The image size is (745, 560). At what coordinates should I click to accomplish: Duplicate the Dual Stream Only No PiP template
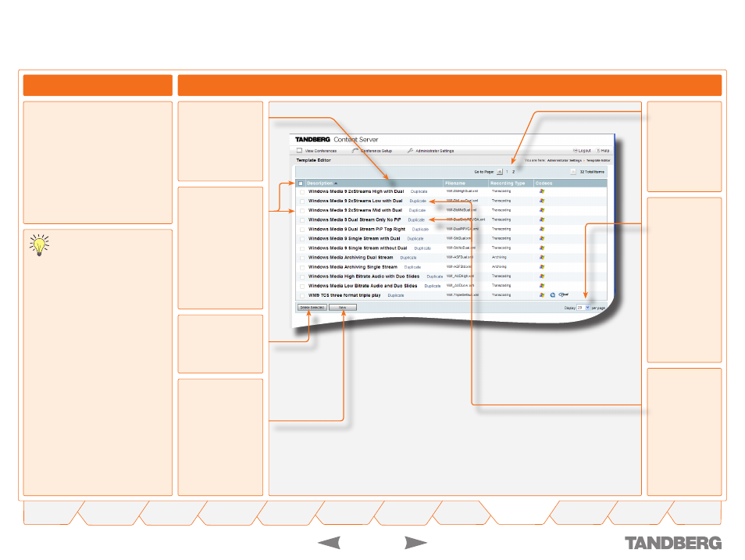(416, 219)
